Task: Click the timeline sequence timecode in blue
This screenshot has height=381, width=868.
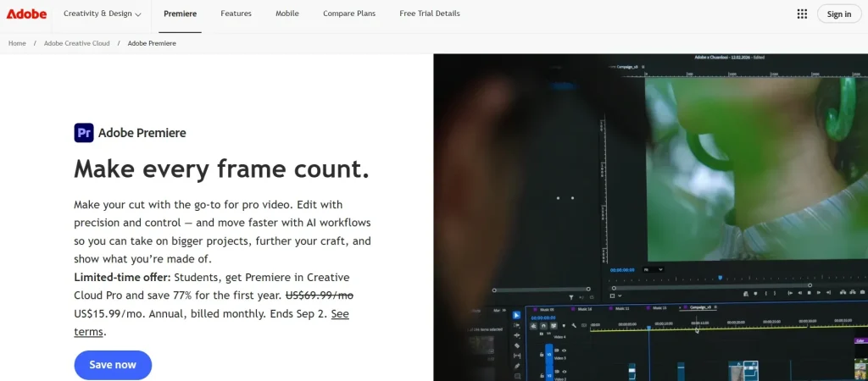Action: [x=543, y=317]
